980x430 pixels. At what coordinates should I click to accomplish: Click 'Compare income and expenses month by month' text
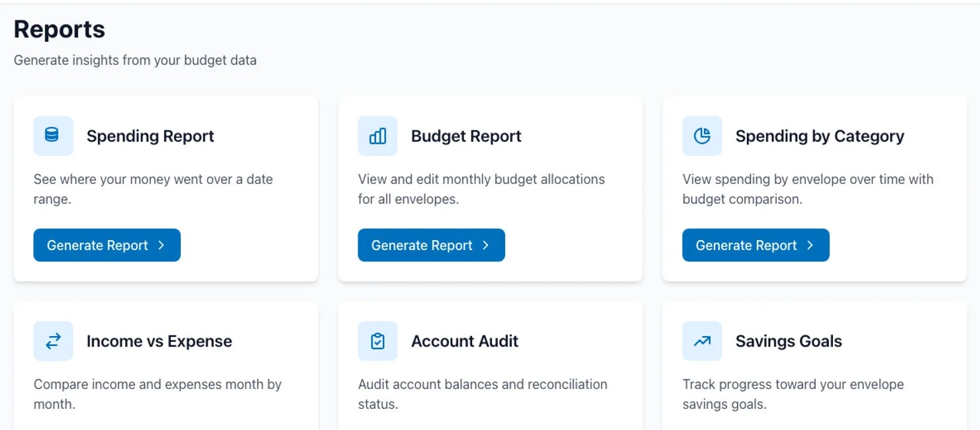(158, 394)
